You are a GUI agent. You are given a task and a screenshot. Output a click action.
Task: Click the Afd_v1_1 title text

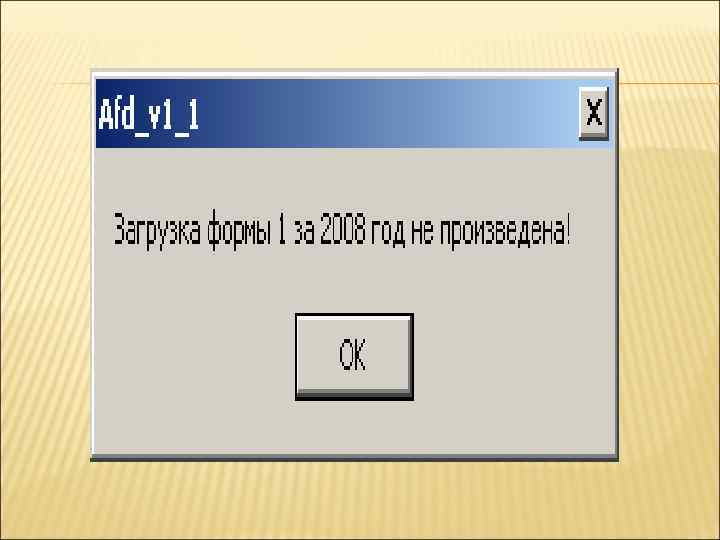click(149, 115)
